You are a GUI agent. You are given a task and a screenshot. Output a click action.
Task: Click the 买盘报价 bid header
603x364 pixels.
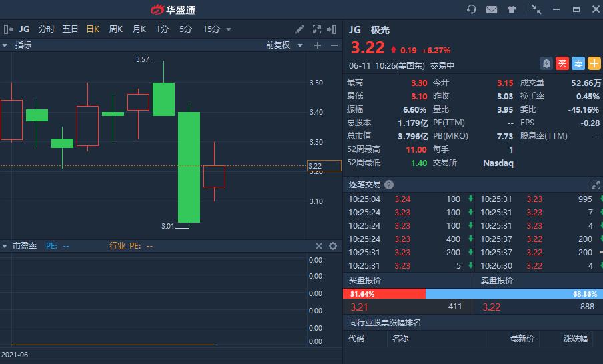tap(365, 281)
